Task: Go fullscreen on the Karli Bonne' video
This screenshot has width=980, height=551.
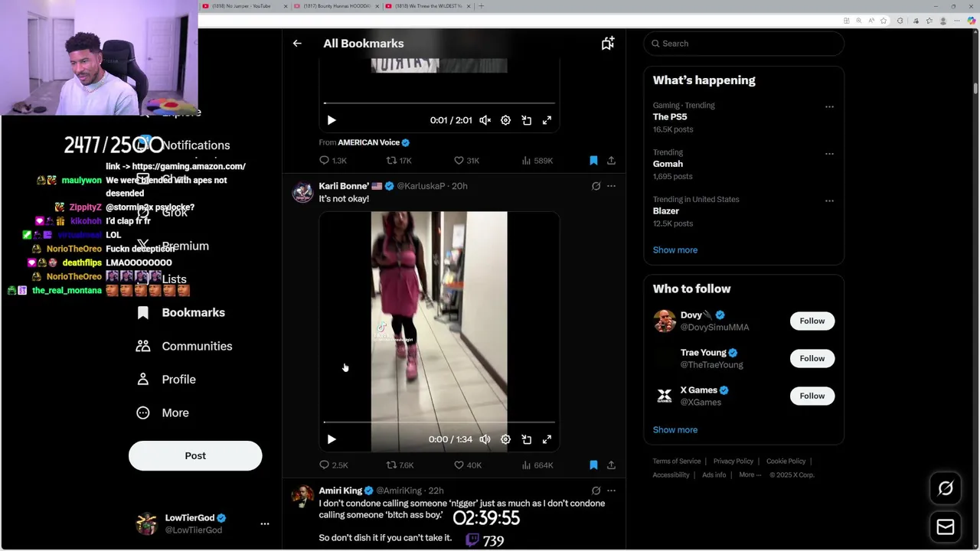Action: [547, 439]
